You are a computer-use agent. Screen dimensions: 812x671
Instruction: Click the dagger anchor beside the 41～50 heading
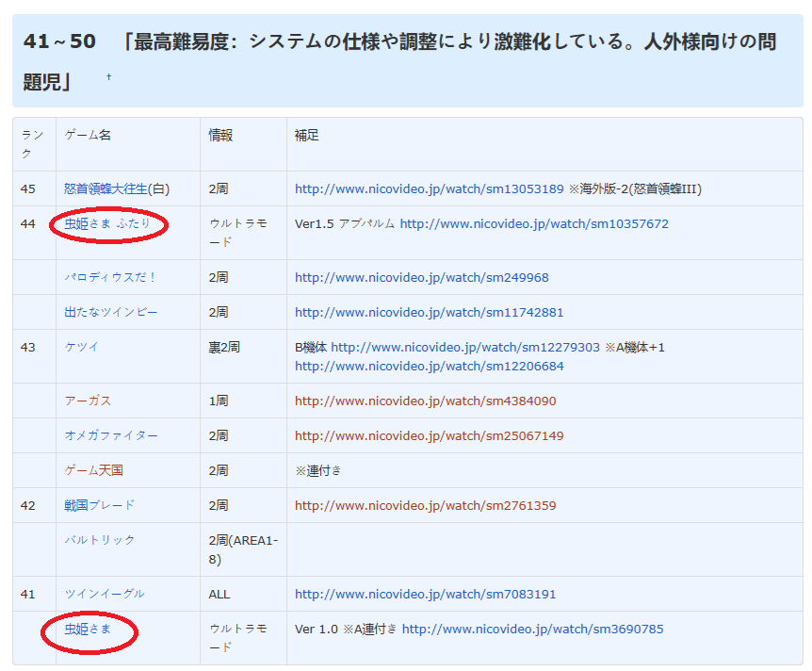(108, 76)
